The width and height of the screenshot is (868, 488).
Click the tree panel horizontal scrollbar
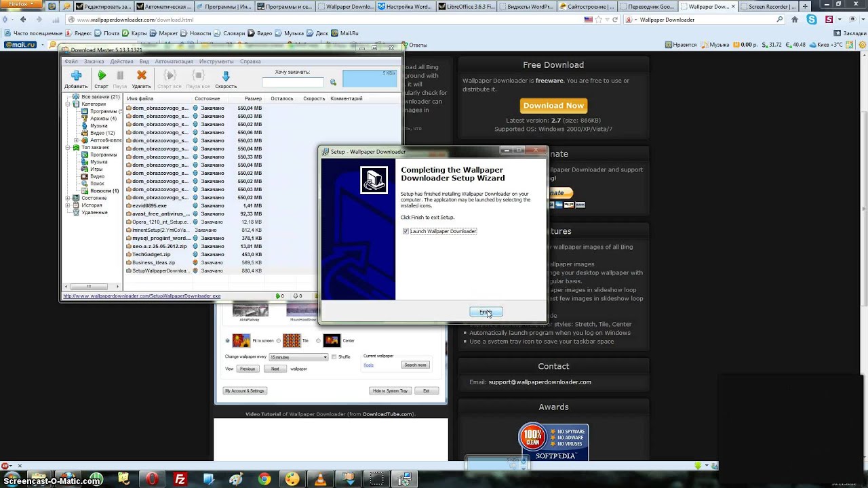pyautogui.click(x=92, y=287)
